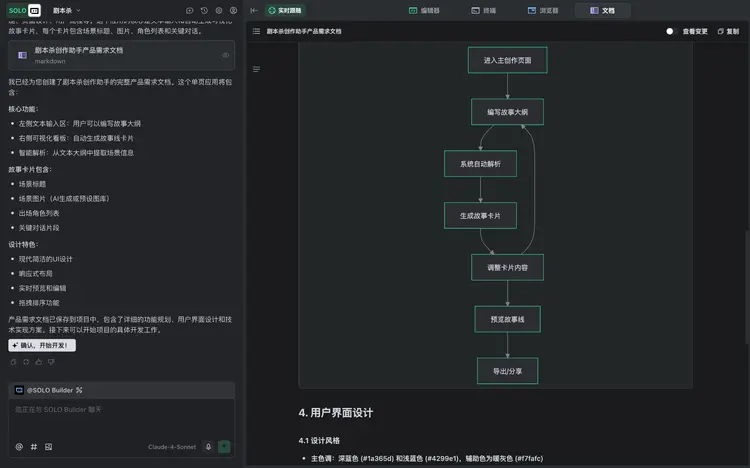The image size is (750, 468).
Task: Expand the document outline list icon
Action: pos(257,69)
